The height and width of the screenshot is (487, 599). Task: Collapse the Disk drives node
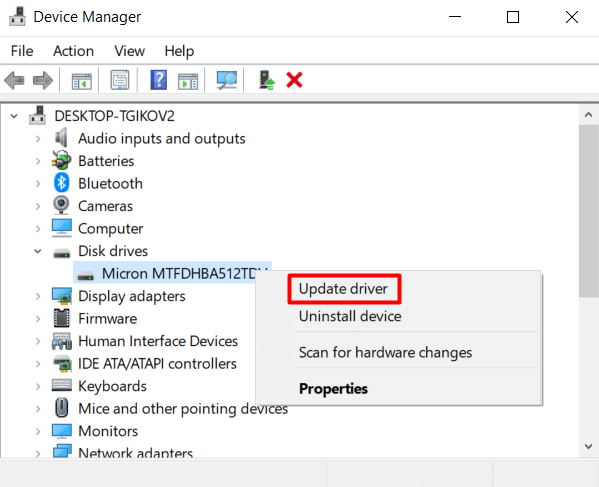[x=37, y=251]
